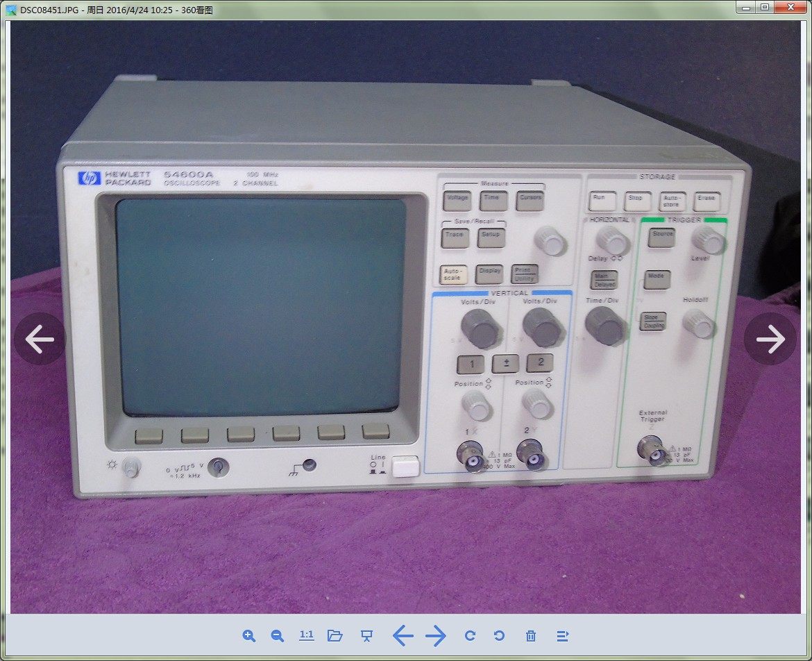Image resolution: width=812 pixels, height=661 pixels.
Task: Rotate the image clockwise
Action: [x=470, y=635]
